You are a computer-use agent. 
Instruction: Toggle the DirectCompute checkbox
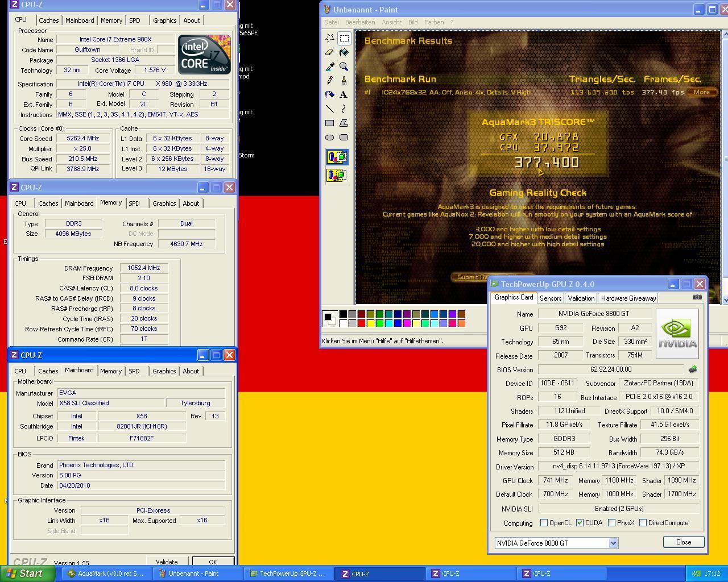tap(643, 523)
